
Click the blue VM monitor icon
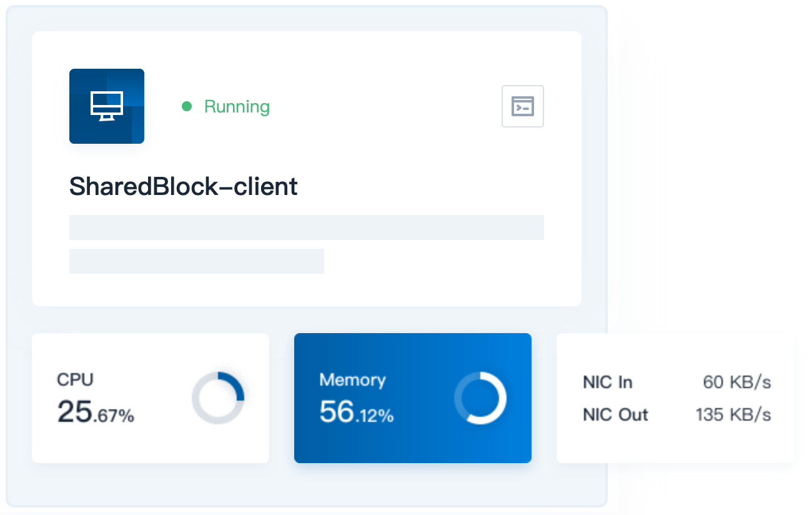click(x=107, y=106)
